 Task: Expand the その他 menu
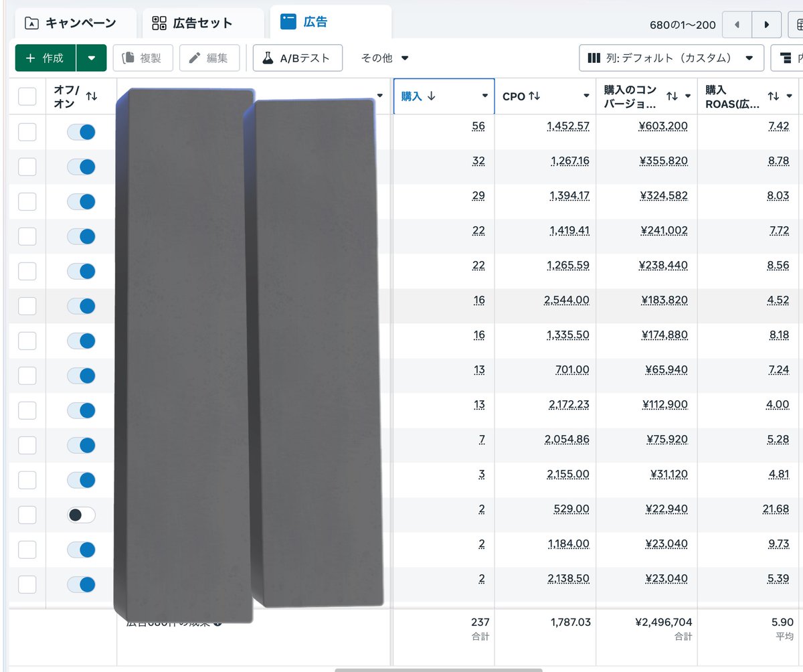coord(385,58)
